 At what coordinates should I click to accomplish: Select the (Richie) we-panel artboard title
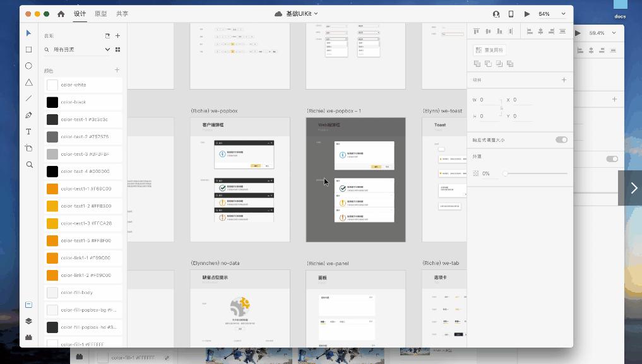click(328, 264)
